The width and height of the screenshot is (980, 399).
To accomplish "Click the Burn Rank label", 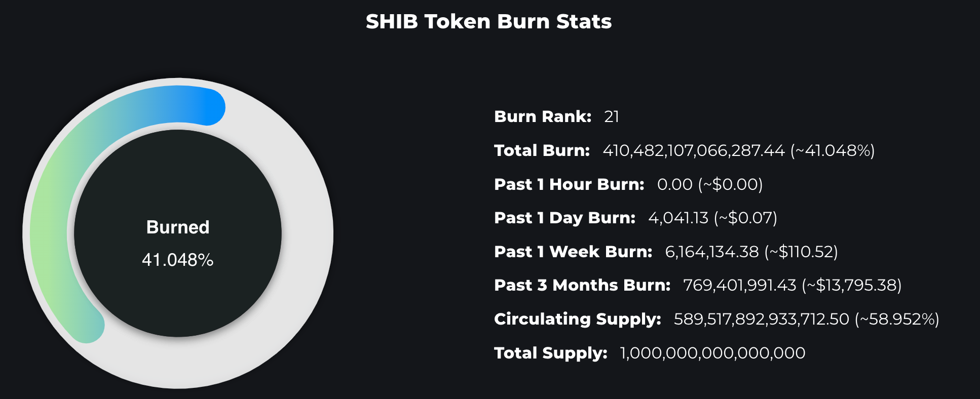I will (543, 116).
